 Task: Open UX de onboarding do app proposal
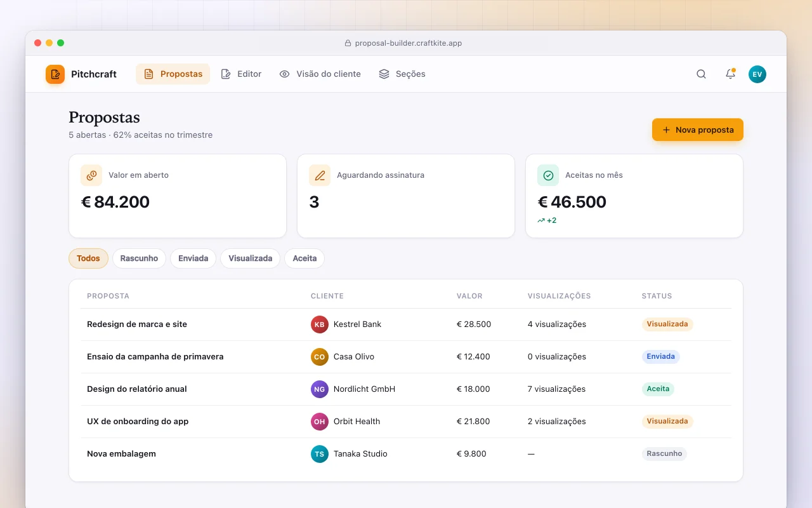point(138,422)
